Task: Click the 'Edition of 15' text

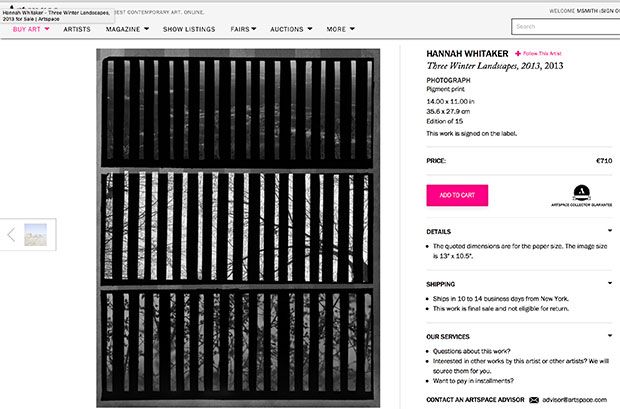Action: tap(444, 121)
